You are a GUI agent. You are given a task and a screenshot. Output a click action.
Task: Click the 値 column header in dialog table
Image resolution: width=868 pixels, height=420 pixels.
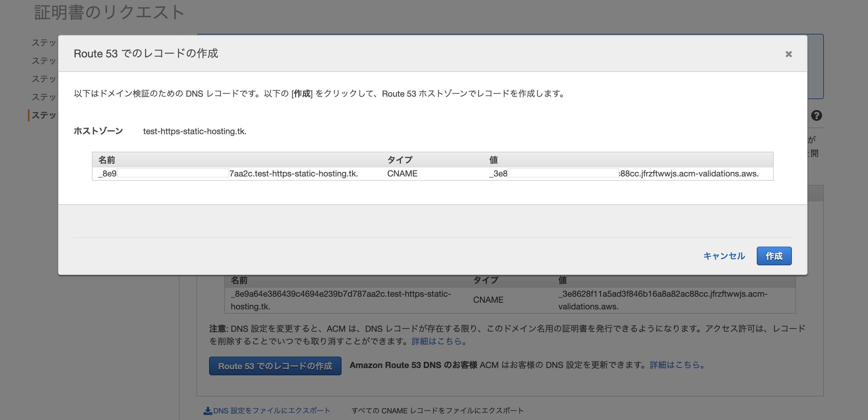click(x=493, y=160)
